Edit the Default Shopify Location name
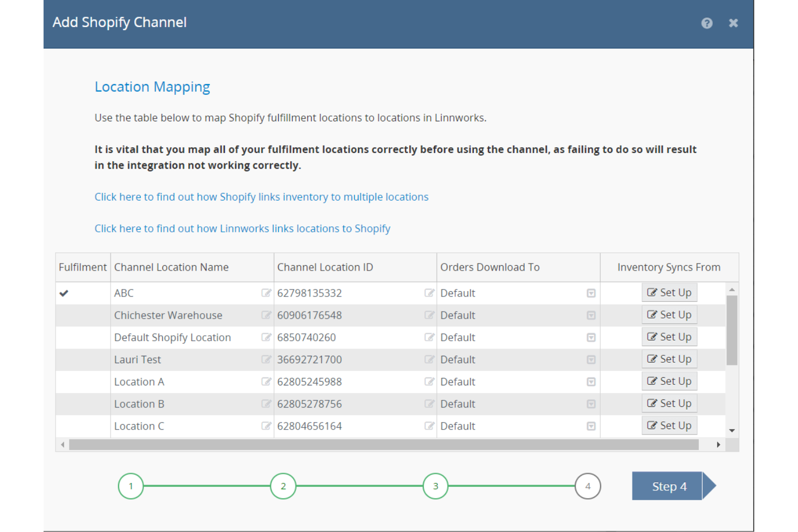The height and width of the screenshot is (532, 798). 266,337
